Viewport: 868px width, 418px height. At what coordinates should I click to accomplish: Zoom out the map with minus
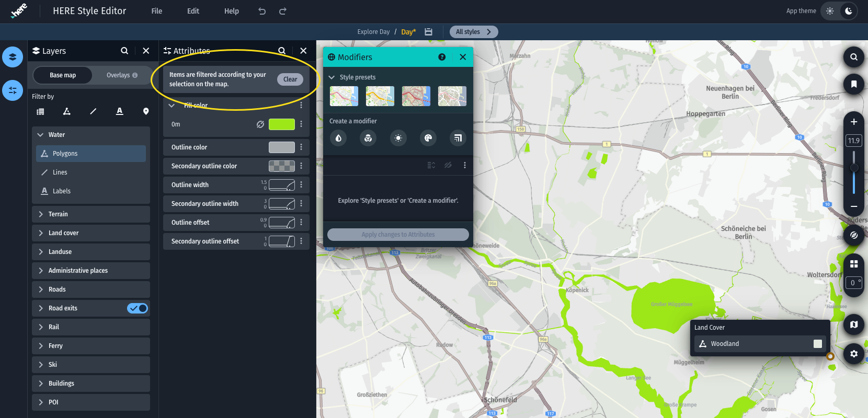[854, 206]
